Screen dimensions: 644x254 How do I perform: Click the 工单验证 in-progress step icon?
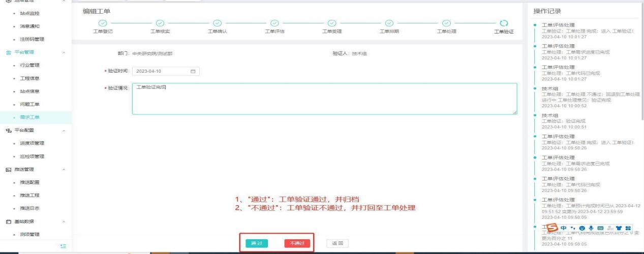click(504, 23)
